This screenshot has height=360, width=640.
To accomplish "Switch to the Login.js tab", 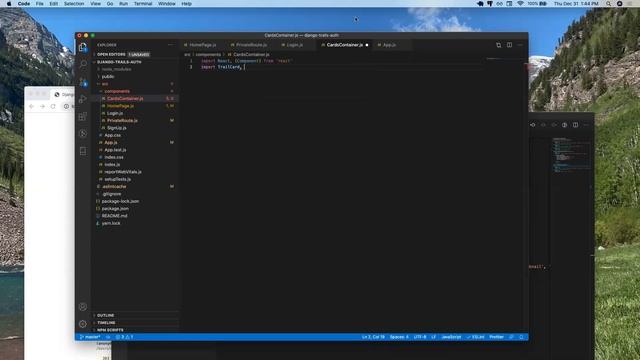I will pos(294,45).
